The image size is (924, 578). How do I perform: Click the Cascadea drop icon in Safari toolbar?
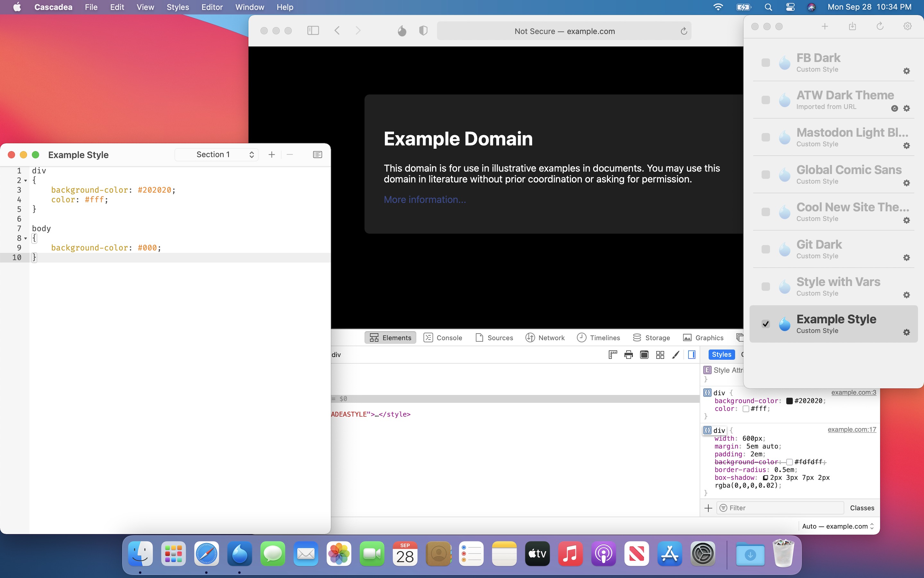[402, 31]
